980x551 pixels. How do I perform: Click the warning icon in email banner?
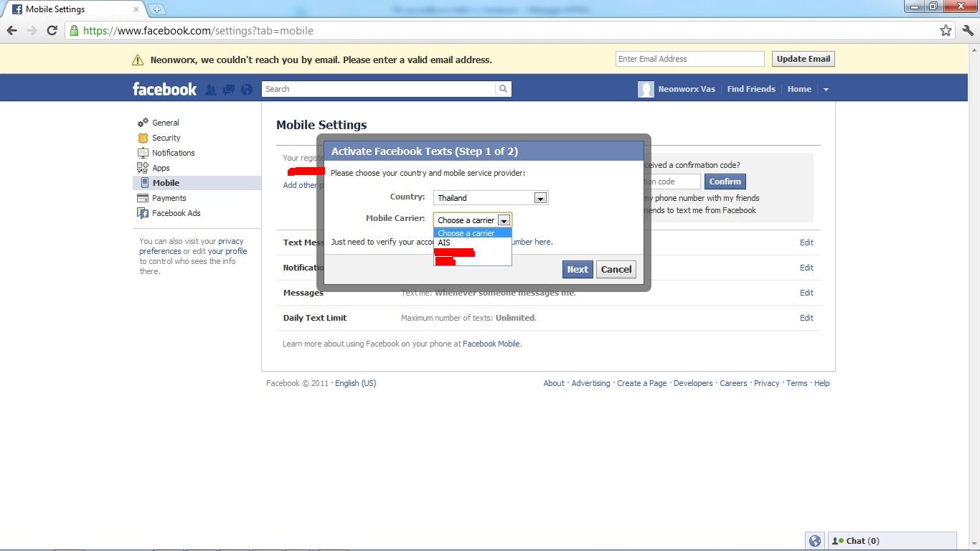pyautogui.click(x=138, y=60)
